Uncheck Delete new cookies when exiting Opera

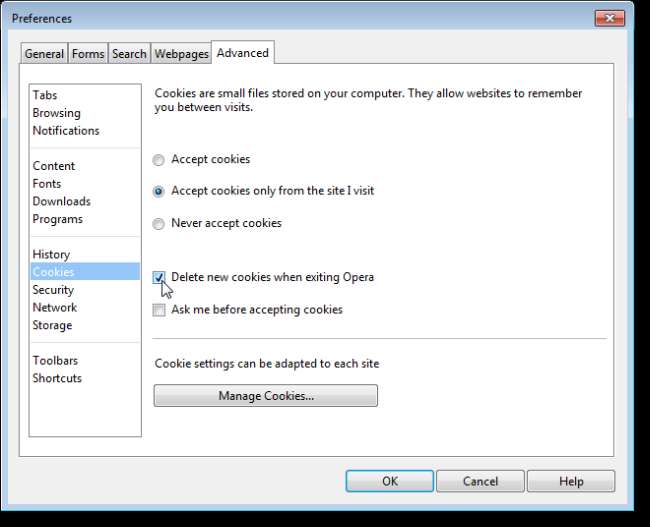[159, 277]
